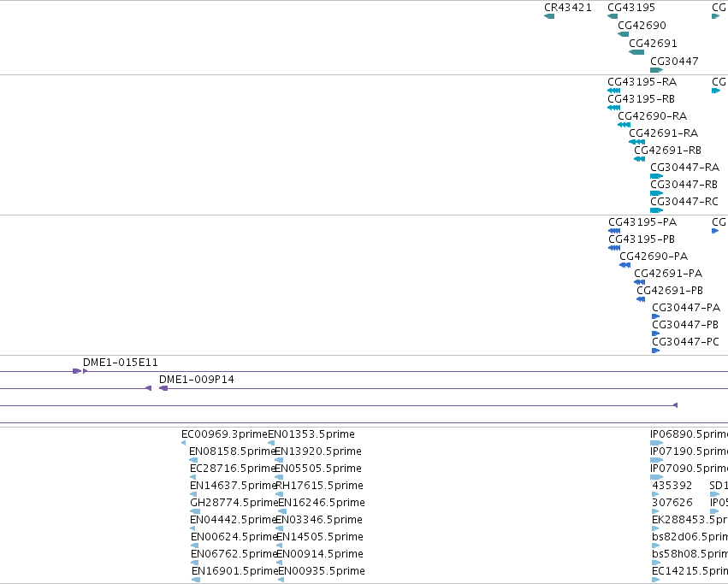Image resolution: width=728 pixels, height=584 pixels.
Task: Click the CG42691 gene feature
Action: (636, 52)
